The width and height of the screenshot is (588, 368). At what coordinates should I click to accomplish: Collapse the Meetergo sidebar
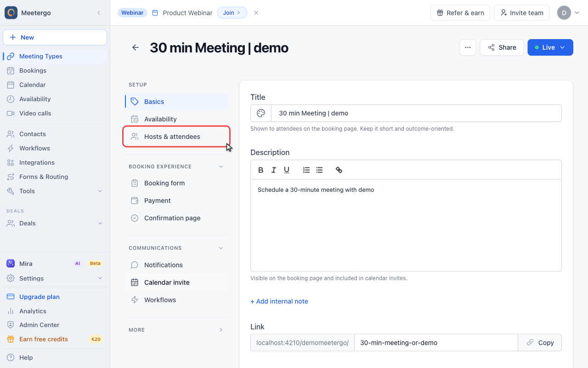coord(98,13)
